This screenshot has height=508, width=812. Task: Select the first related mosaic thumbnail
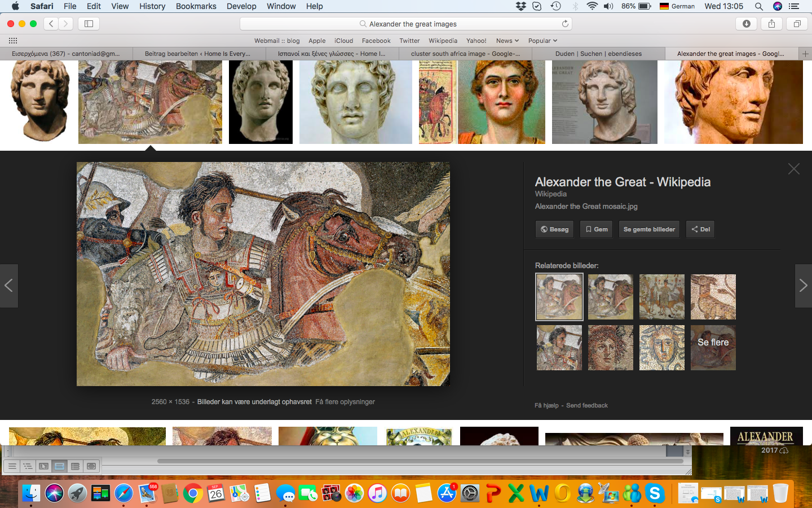(559, 297)
